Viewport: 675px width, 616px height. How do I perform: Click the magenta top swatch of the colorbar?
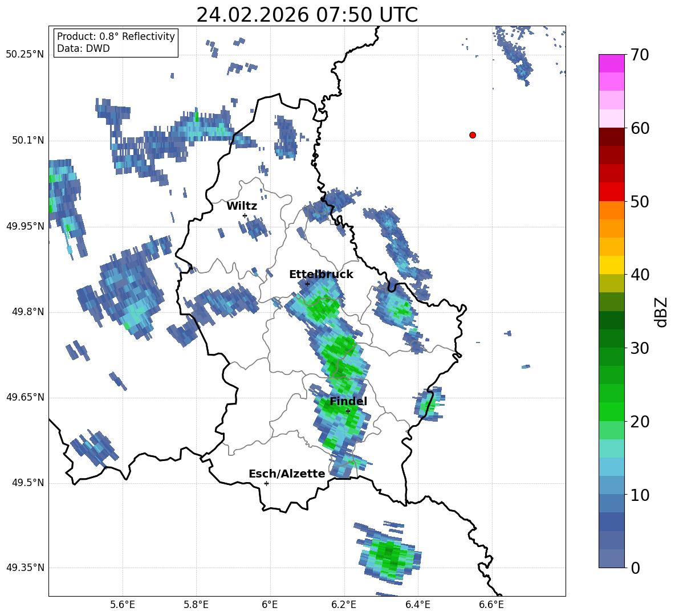pyautogui.click(x=611, y=64)
